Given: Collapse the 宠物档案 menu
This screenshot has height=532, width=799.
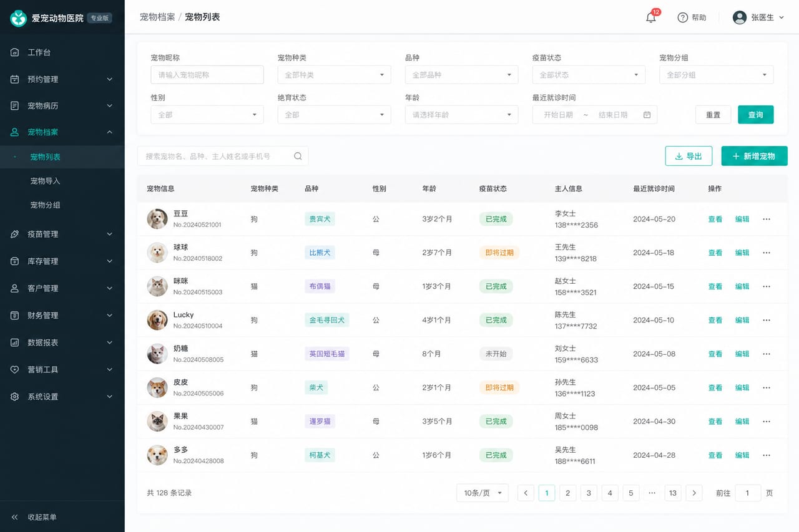Looking at the screenshot, I should click(62, 132).
